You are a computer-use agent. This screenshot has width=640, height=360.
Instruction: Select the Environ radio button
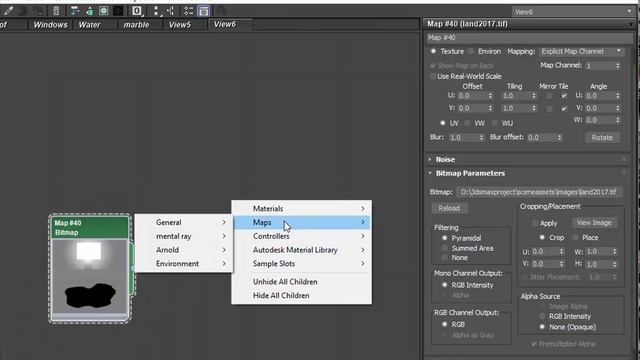coord(471,51)
